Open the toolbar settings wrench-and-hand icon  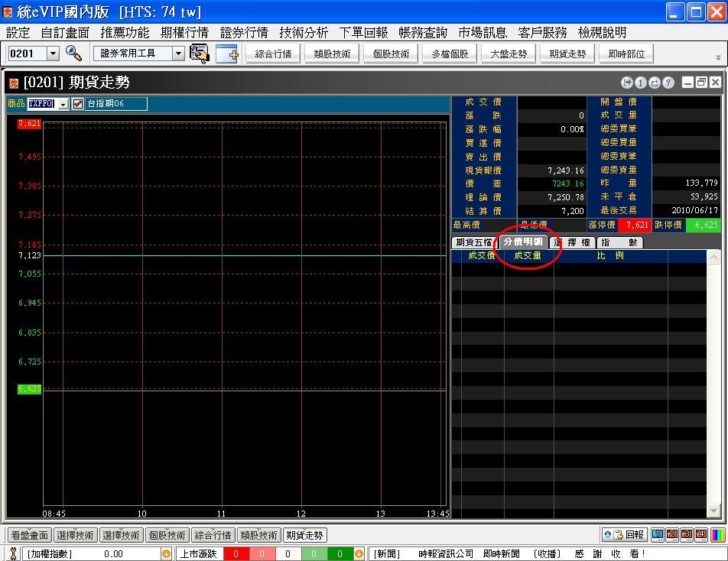(x=200, y=54)
